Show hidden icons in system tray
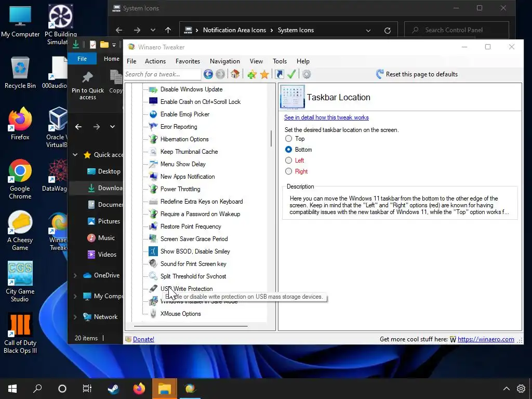The image size is (532, 399). pyautogui.click(x=506, y=389)
